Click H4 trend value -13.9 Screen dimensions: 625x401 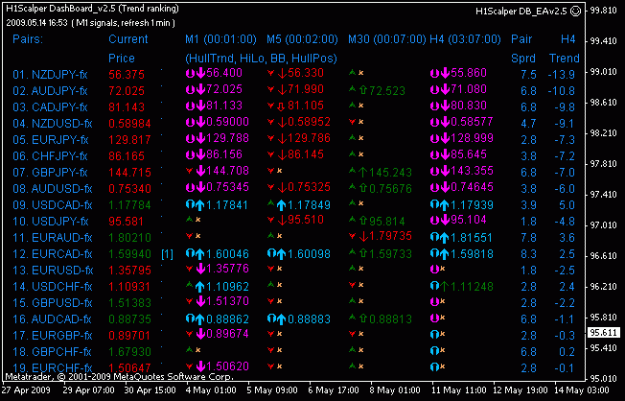(x=561, y=75)
